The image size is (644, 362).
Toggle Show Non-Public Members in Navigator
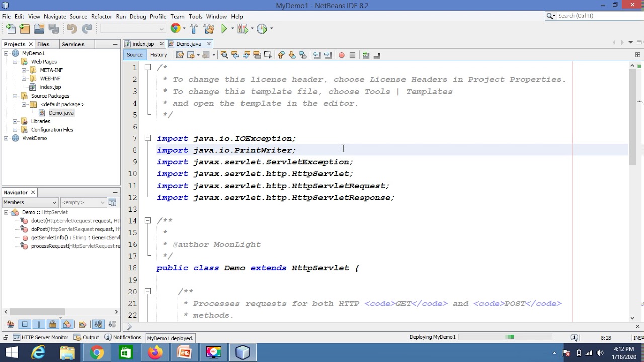coord(53,324)
